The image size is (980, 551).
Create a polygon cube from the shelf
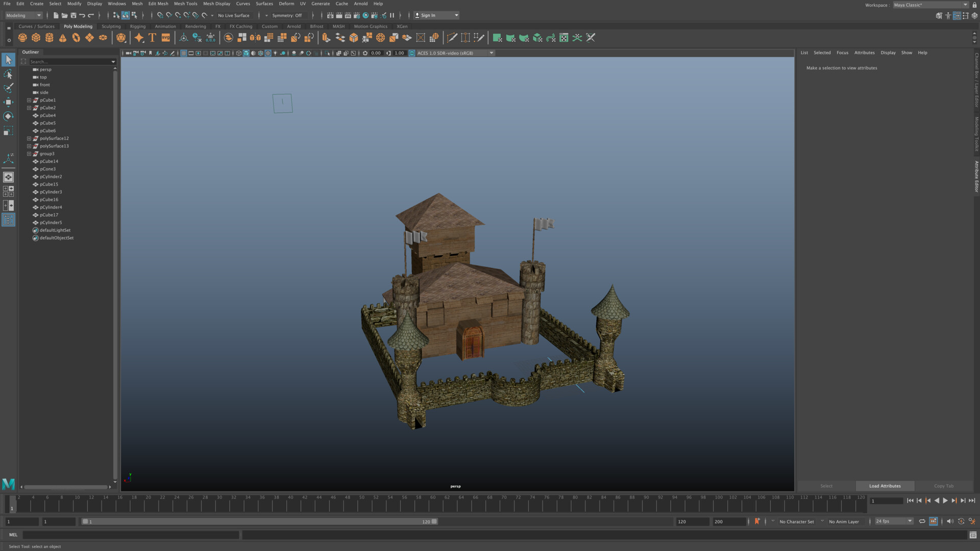[x=36, y=37]
